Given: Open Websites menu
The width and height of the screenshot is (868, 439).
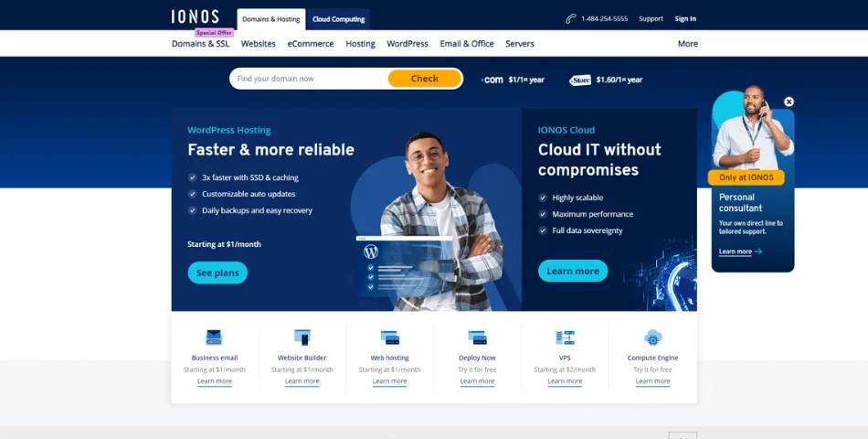Looking at the screenshot, I should (x=258, y=44).
